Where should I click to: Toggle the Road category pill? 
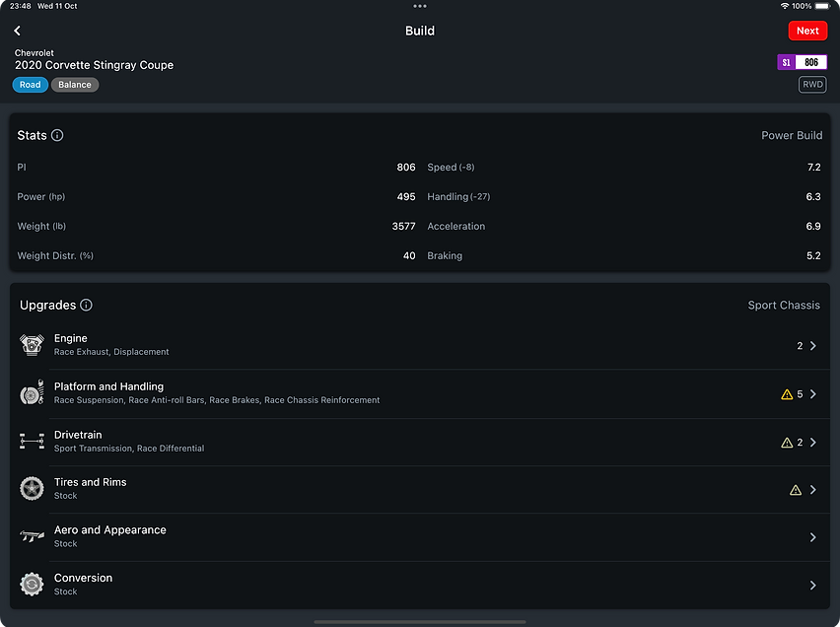pos(29,84)
